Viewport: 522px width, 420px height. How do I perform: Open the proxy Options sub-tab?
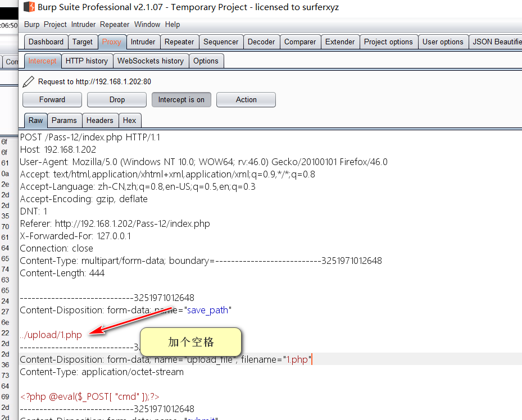click(x=206, y=61)
